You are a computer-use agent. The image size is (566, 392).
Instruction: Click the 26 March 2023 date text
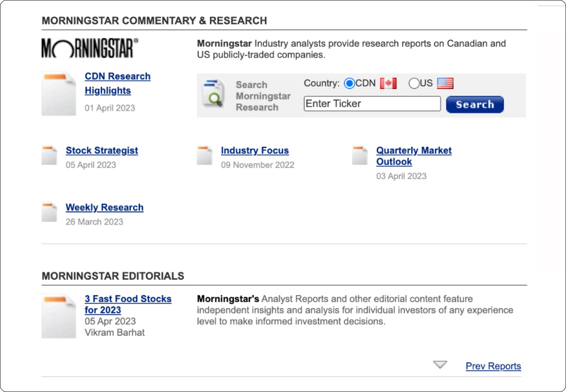coord(94,222)
